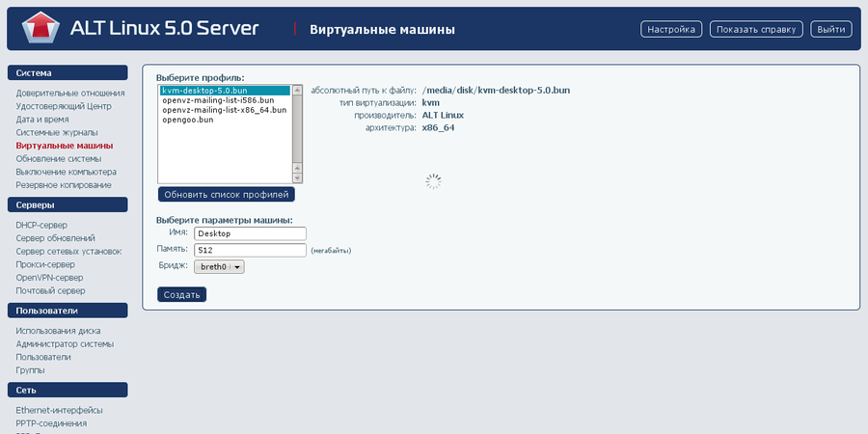Go to Дата и время
The height and width of the screenshot is (434, 868).
tap(42, 119)
